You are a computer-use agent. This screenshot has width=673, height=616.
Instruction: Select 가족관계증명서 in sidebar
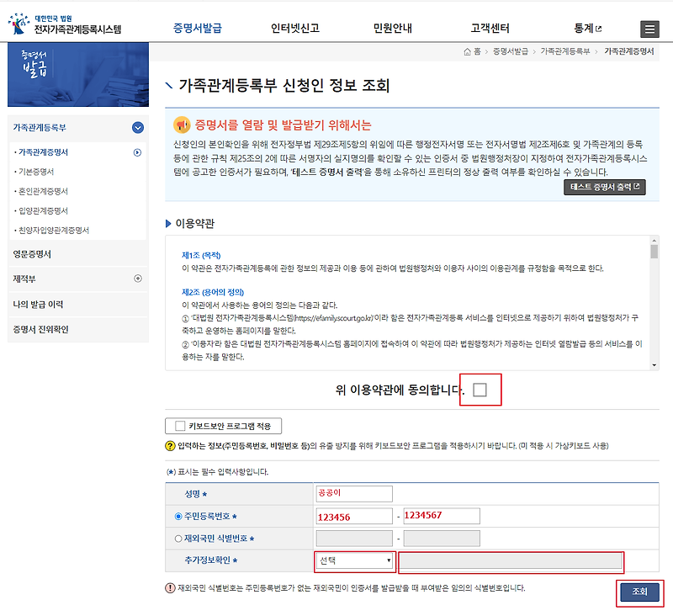tap(44, 152)
